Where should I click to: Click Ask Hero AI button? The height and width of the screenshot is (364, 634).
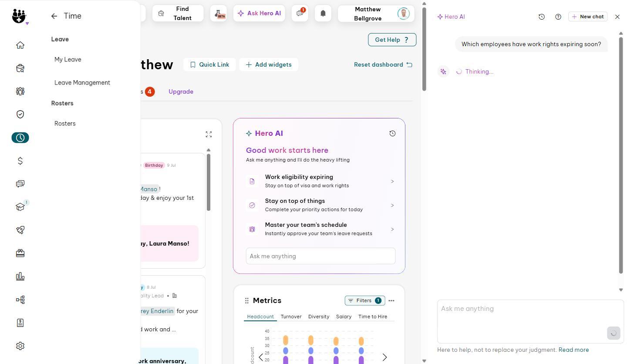point(259,13)
